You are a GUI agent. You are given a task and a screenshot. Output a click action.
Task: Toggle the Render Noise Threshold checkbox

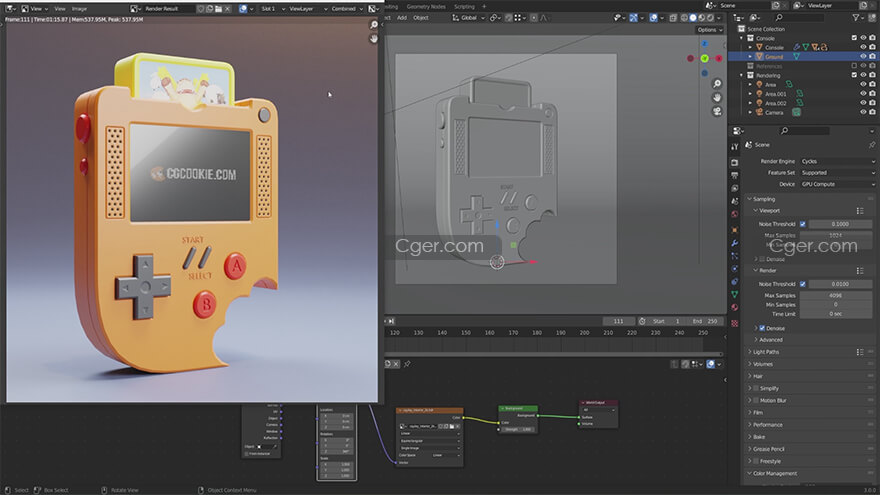point(803,284)
